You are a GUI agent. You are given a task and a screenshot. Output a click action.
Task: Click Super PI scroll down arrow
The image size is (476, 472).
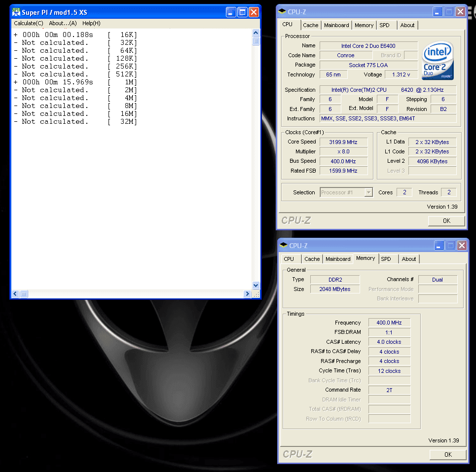(256, 286)
